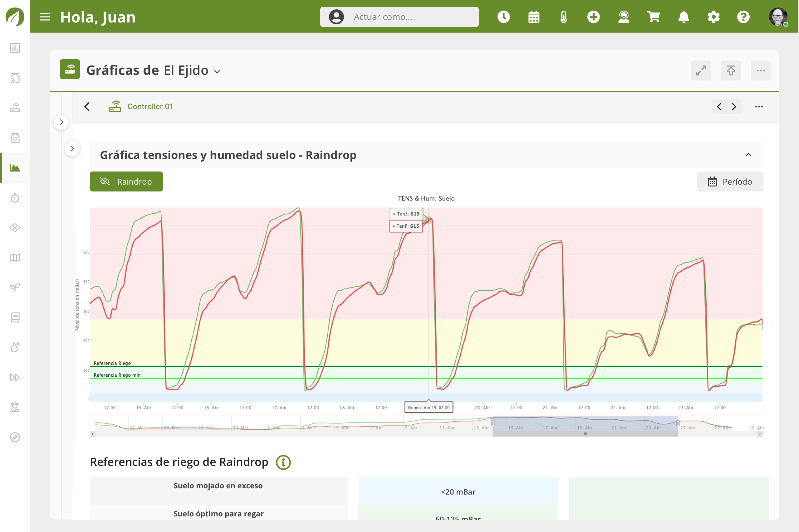Image resolution: width=799 pixels, height=532 pixels.
Task: Expand the outer side panel chevron
Action: pos(61,122)
